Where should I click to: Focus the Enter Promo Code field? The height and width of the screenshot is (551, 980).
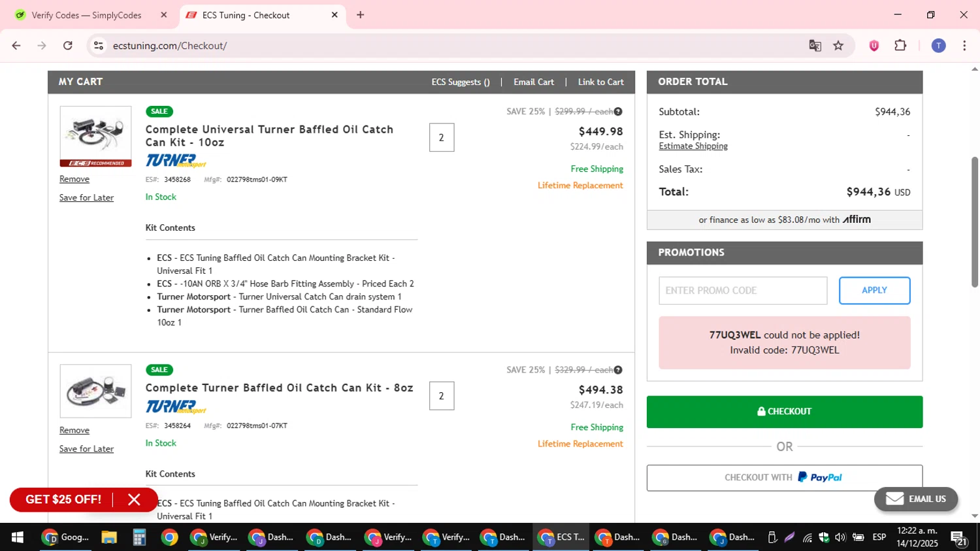pyautogui.click(x=743, y=290)
